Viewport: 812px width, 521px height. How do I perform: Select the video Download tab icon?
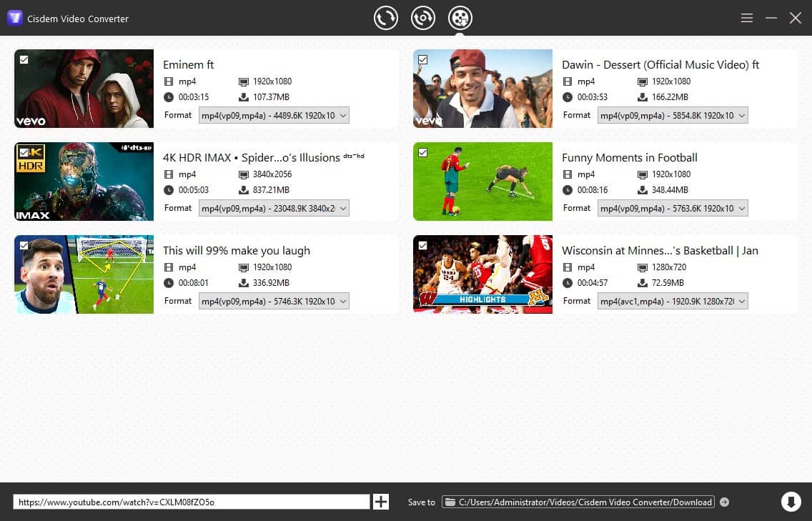[x=460, y=18]
